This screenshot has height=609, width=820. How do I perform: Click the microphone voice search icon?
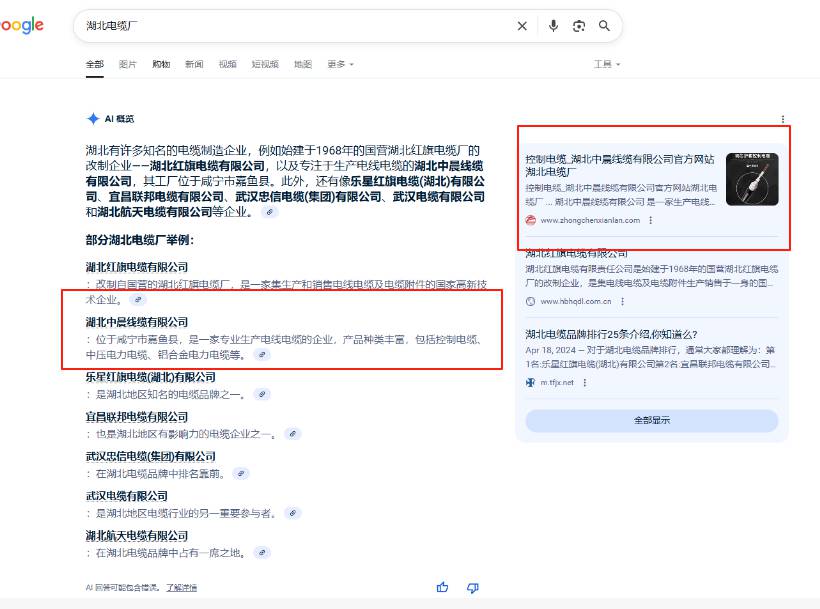(x=553, y=26)
